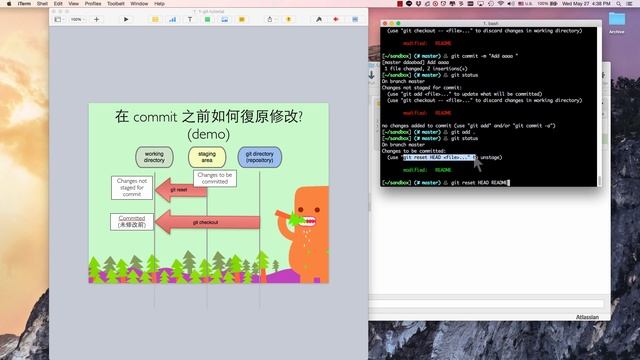Click the green 'modified: README' line

click(427, 170)
